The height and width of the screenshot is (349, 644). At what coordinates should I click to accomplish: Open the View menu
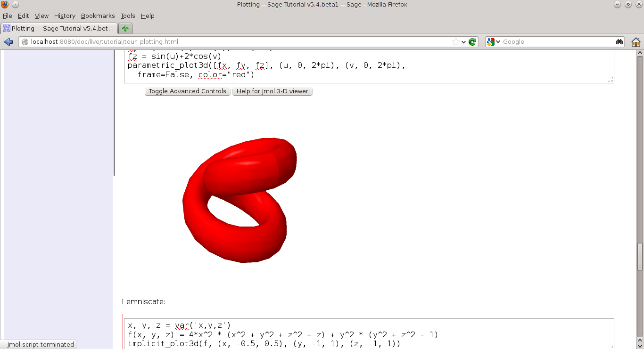pyautogui.click(x=41, y=16)
